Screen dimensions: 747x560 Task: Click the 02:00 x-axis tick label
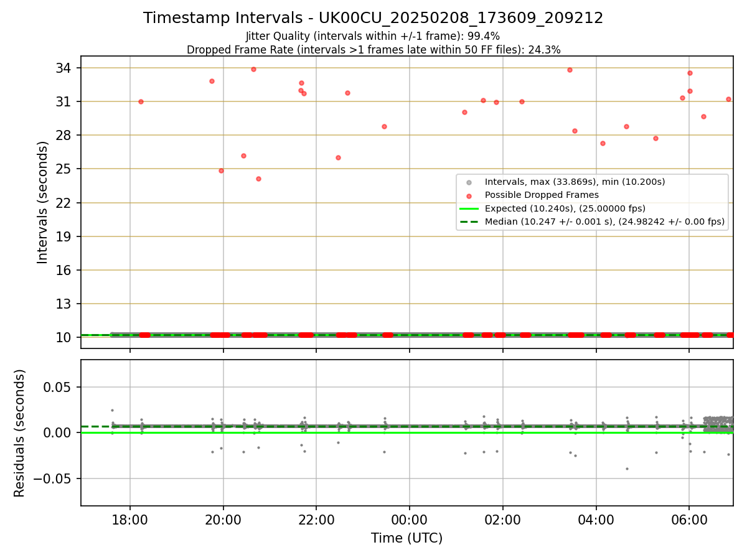[x=502, y=520]
